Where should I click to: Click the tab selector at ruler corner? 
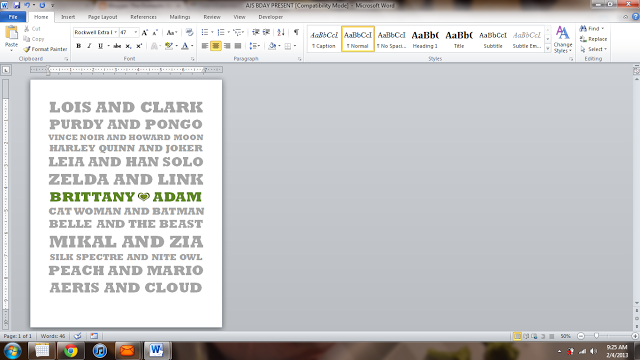point(6,70)
